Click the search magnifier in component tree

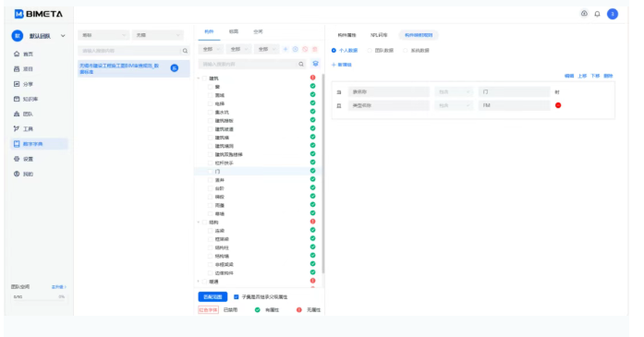pyautogui.click(x=301, y=64)
